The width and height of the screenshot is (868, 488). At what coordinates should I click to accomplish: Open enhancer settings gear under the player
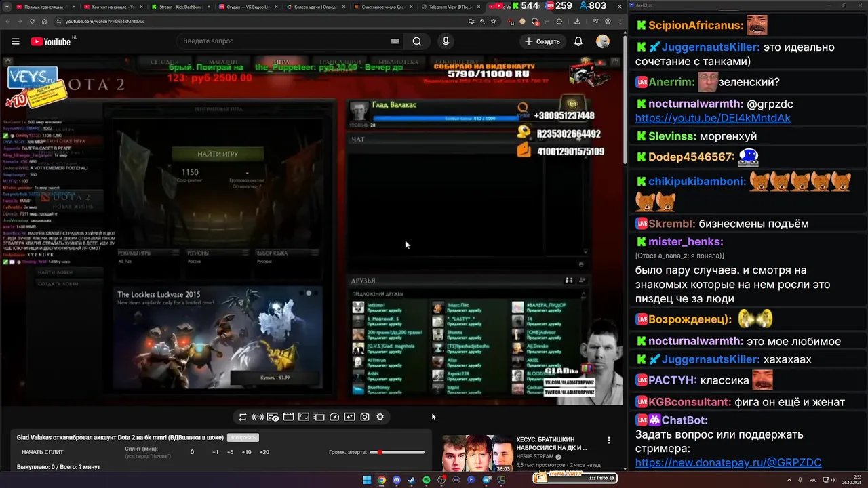click(380, 417)
